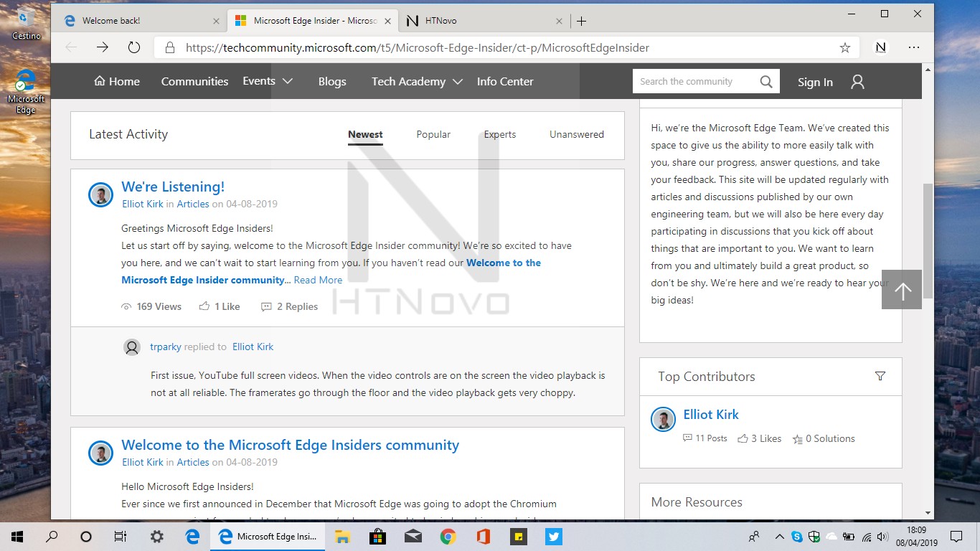This screenshot has width=980, height=551.
Task: Click the Home icon in the community navigation
Action: click(100, 81)
